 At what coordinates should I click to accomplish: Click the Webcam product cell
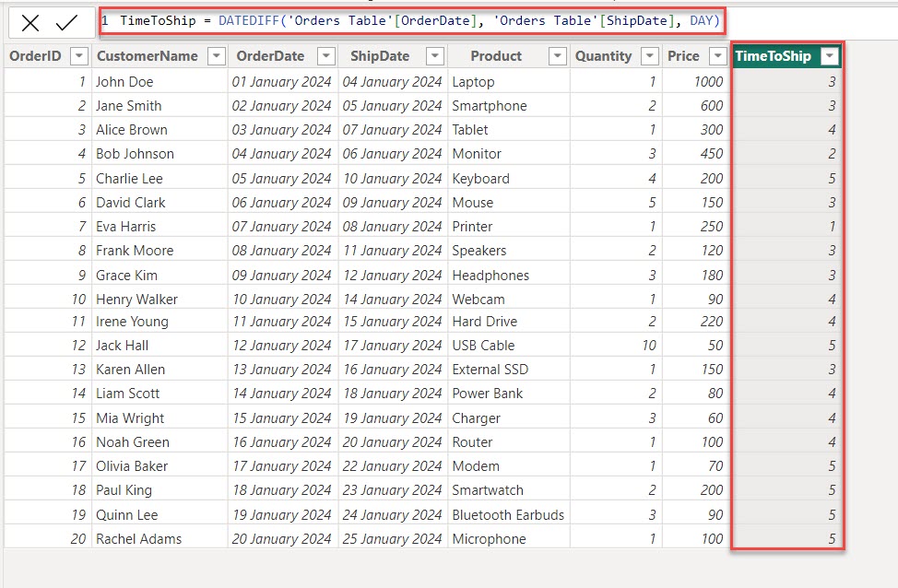click(509, 300)
